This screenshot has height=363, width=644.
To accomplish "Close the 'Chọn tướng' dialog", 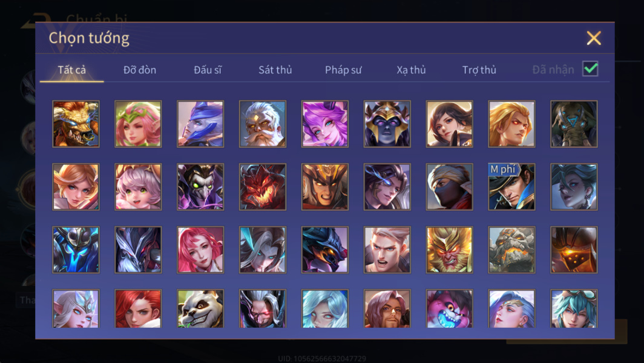I will [x=594, y=38].
